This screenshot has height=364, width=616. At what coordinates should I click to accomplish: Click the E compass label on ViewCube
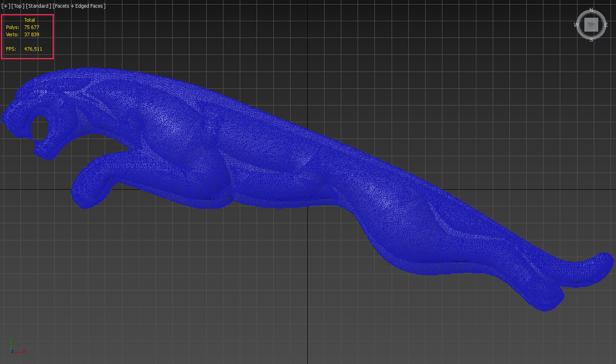606,25
